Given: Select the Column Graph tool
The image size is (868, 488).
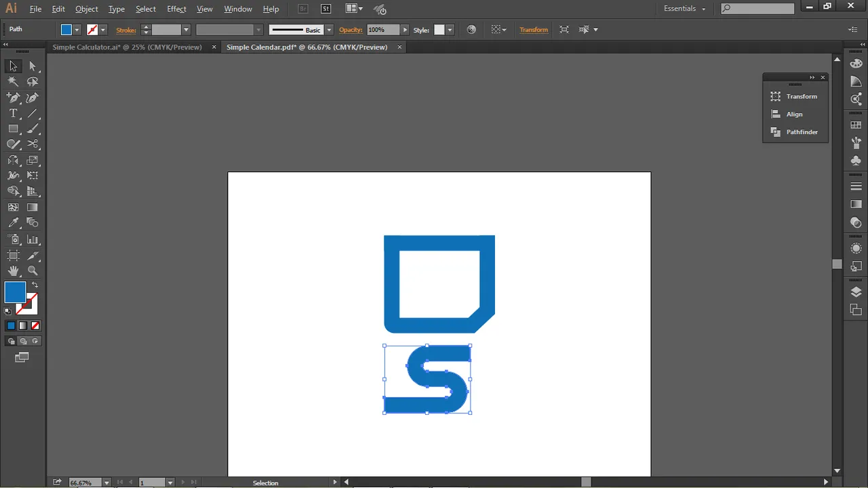Looking at the screenshot, I should (x=33, y=239).
